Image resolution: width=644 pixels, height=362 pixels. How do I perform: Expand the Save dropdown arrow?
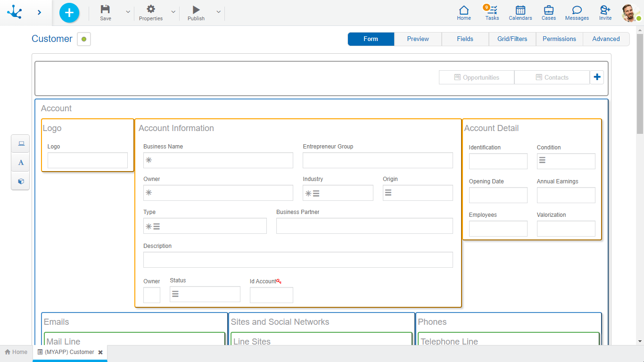coord(128,12)
